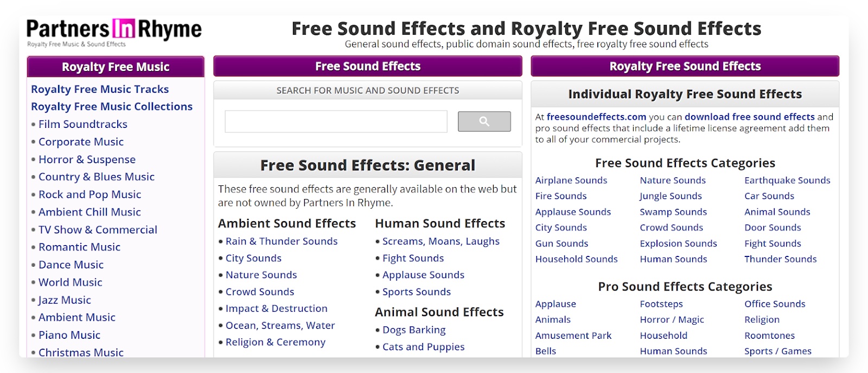Choose Footsteps in Pro Sound Effects
Image resolution: width=868 pixels, height=373 pixels.
(x=661, y=304)
